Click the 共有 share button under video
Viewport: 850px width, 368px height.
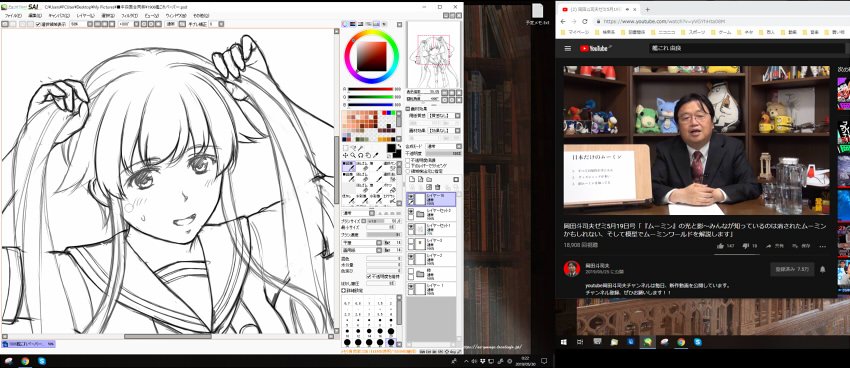tap(774, 246)
